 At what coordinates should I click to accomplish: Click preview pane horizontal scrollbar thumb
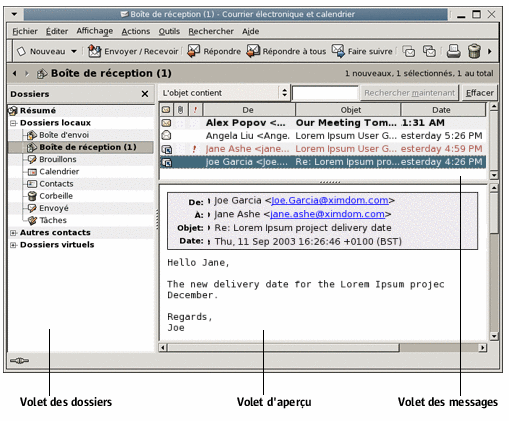pyautogui.click(x=283, y=348)
